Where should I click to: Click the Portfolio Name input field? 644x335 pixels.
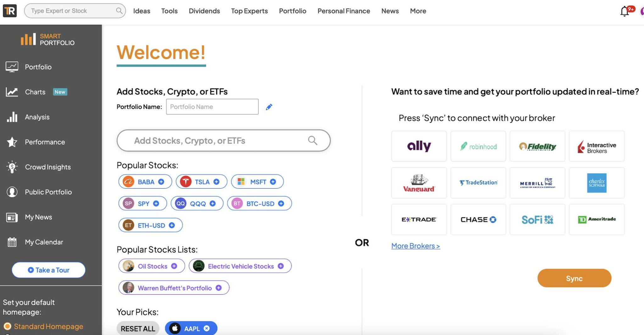[212, 107]
